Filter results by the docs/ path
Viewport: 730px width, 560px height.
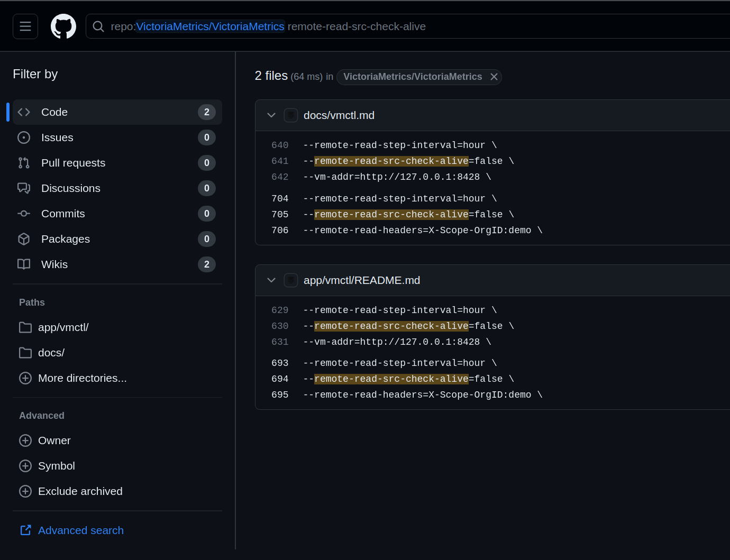51,352
